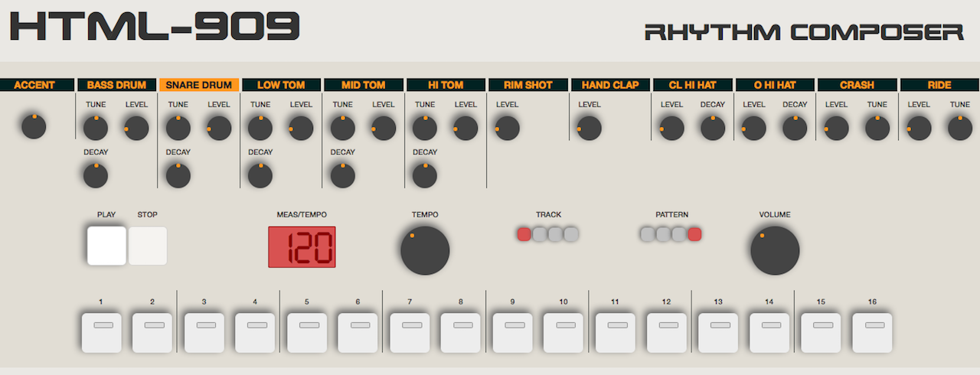Toggle step 1 pad
Image resolution: width=980 pixels, height=375 pixels.
[101, 333]
